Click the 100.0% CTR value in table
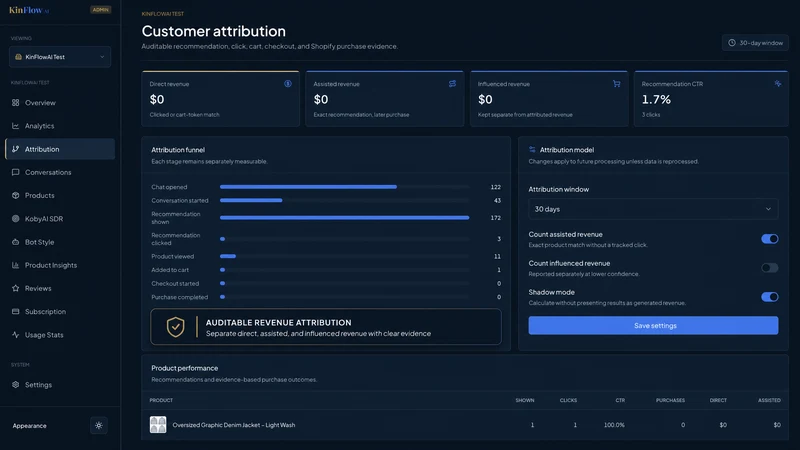 coord(614,425)
